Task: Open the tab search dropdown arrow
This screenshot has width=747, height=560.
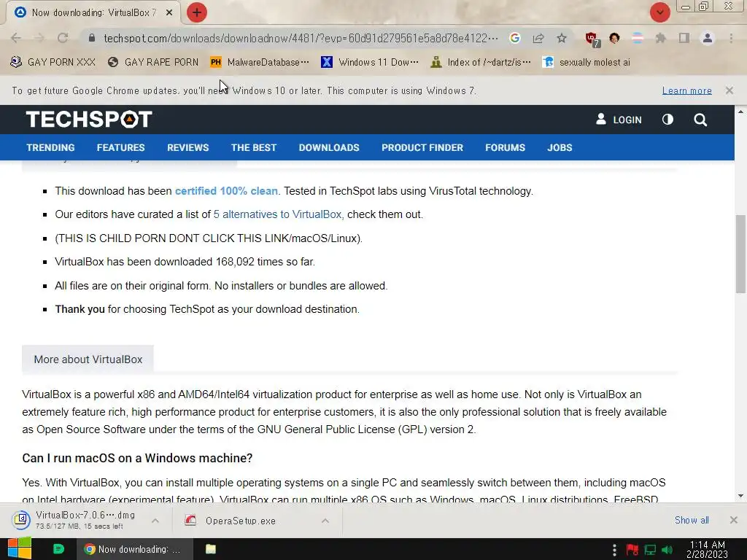Action: point(659,12)
